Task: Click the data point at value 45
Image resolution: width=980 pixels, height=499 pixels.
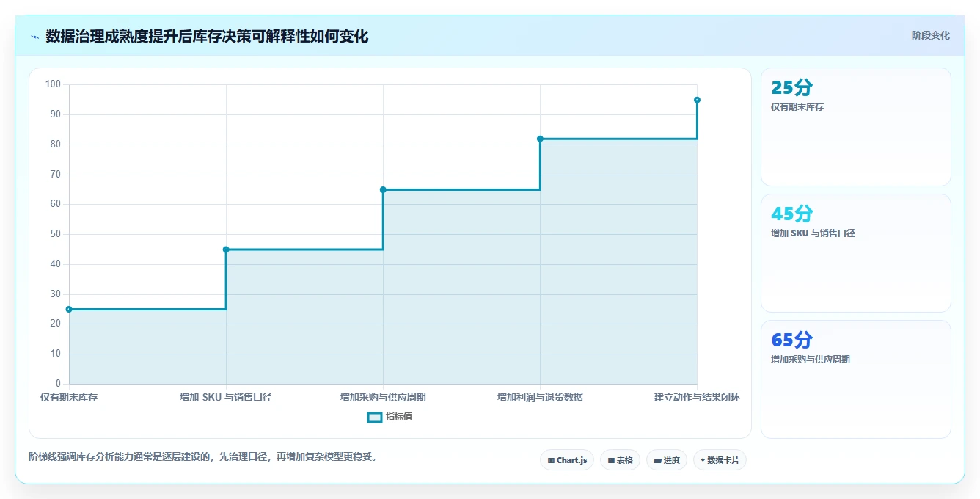Action: click(x=226, y=249)
